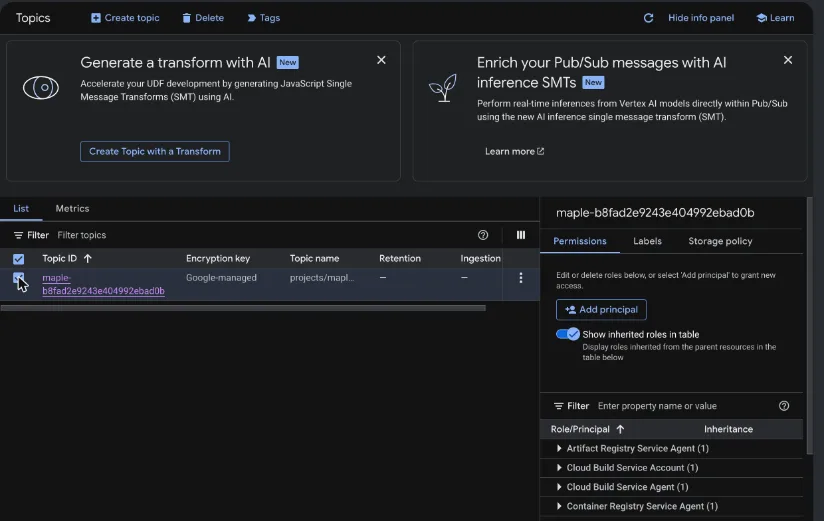The image size is (824, 521).
Task: Uncheck the maple topic row checkbox
Action: [x=18, y=278]
